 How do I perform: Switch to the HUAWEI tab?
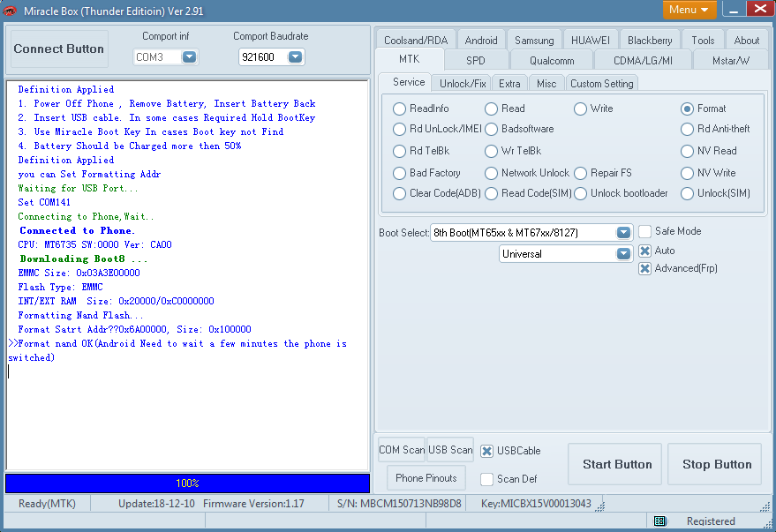coord(591,41)
